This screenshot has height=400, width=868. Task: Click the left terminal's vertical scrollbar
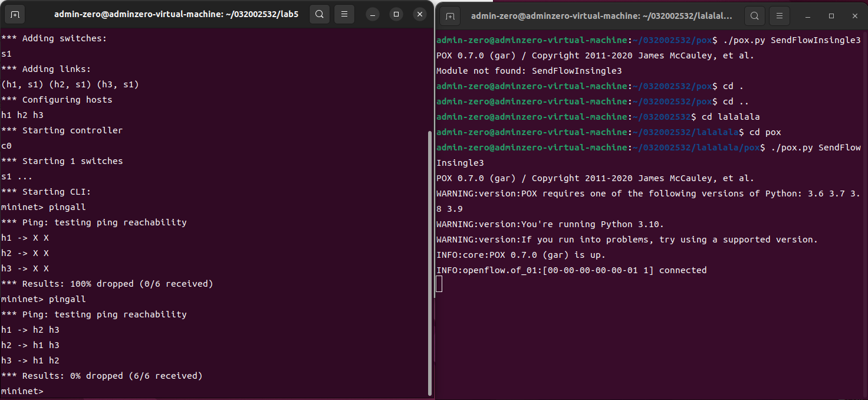[x=430, y=263]
